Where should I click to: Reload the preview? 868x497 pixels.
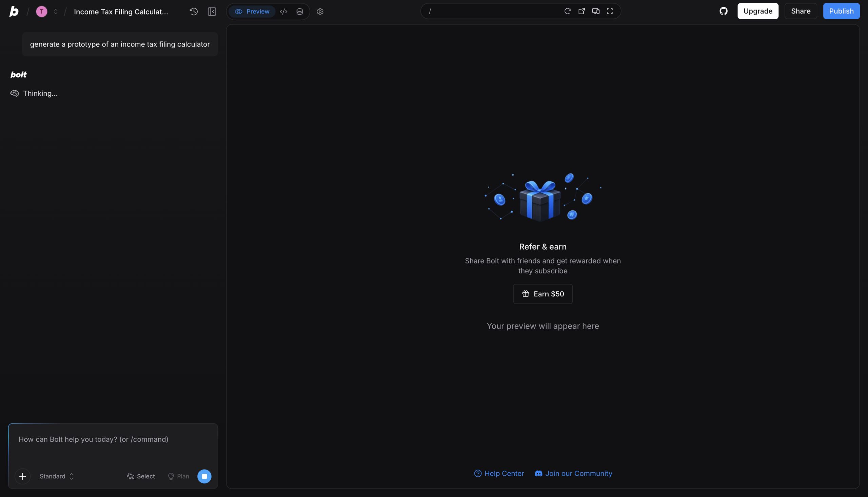[568, 11]
